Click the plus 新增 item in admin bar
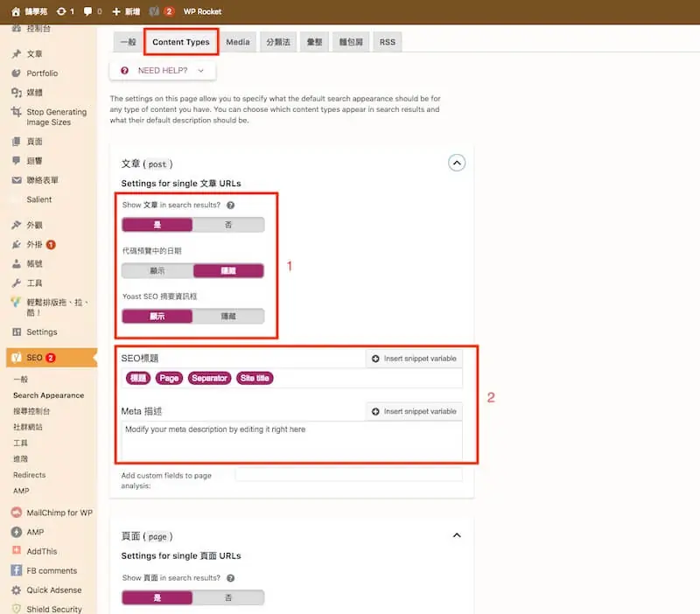 click(x=126, y=11)
